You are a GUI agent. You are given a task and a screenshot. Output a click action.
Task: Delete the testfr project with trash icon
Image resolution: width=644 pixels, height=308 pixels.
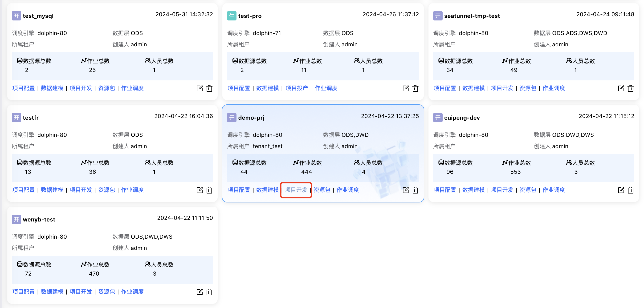coord(209,190)
